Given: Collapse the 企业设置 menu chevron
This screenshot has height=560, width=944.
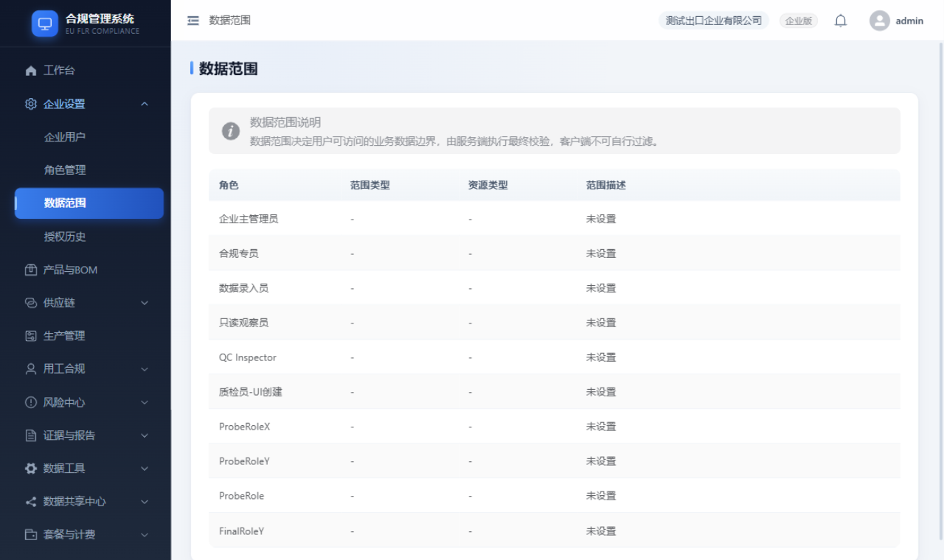Looking at the screenshot, I should 145,104.
